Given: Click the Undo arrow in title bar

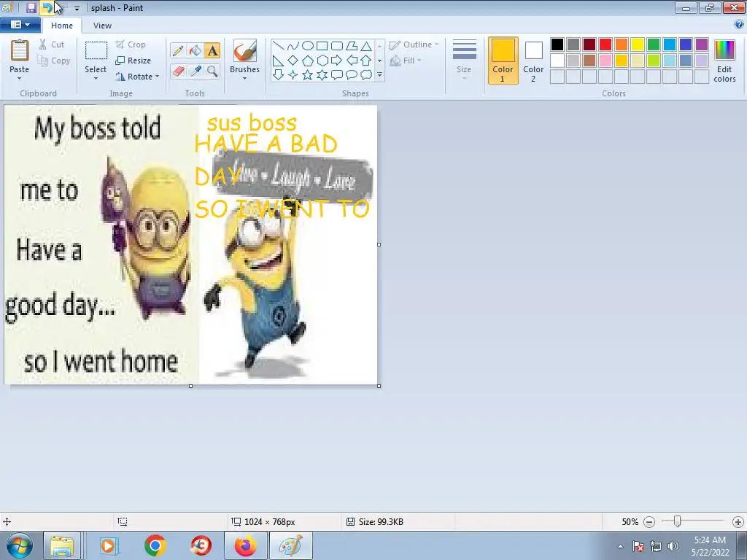Looking at the screenshot, I should [x=47, y=7].
